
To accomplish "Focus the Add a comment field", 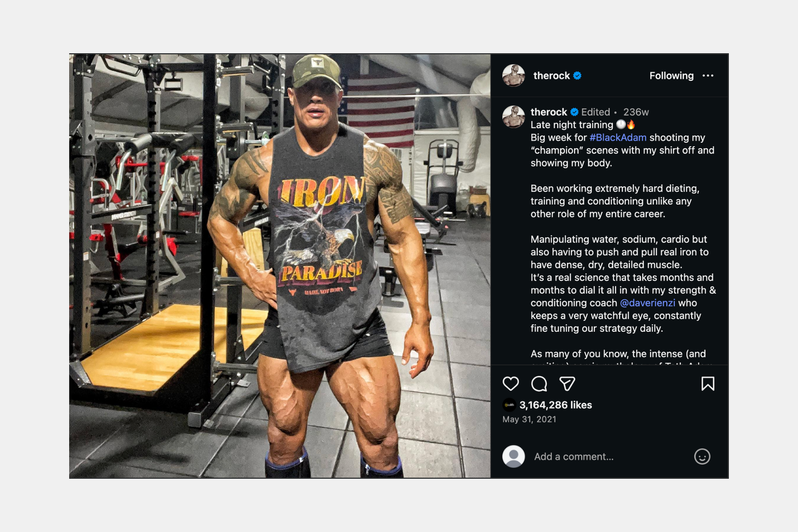I will 611,456.
